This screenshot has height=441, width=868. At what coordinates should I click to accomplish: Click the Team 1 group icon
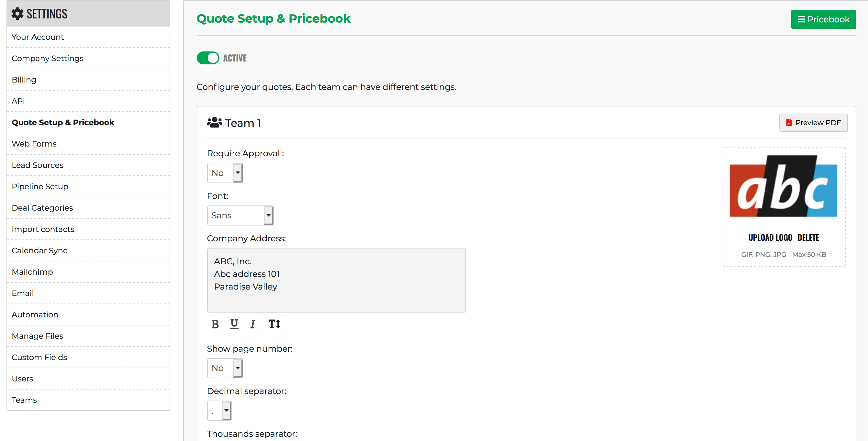(214, 123)
